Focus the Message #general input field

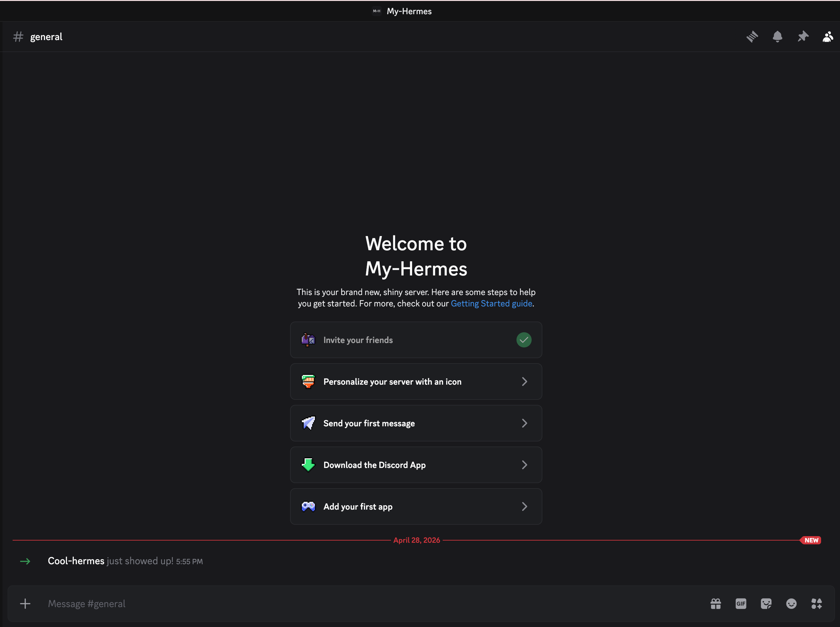pos(372,603)
